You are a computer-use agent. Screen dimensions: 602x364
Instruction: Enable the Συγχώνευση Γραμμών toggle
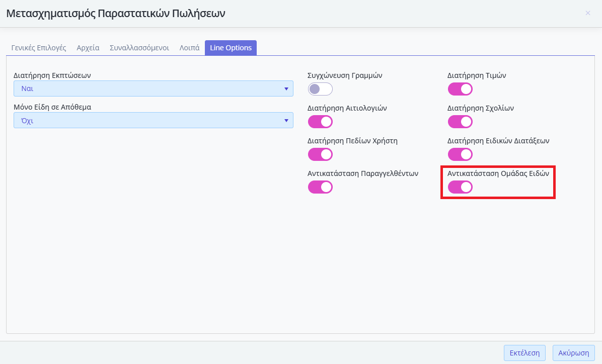point(320,89)
